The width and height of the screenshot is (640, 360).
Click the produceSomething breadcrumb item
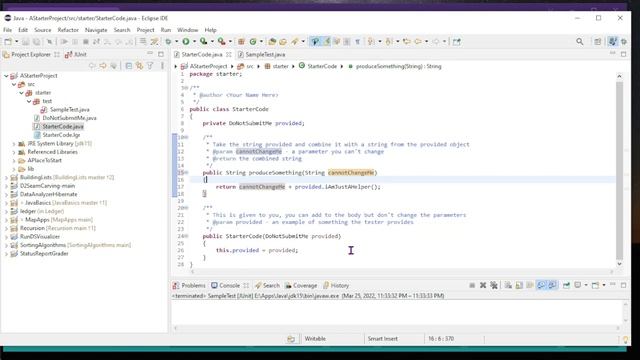pyautogui.click(x=398, y=66)
